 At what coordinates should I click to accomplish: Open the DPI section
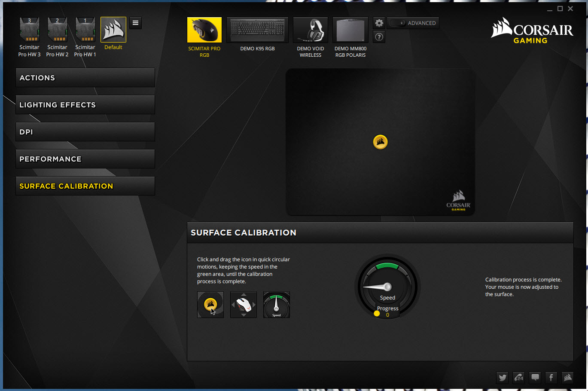pos(85,132)
